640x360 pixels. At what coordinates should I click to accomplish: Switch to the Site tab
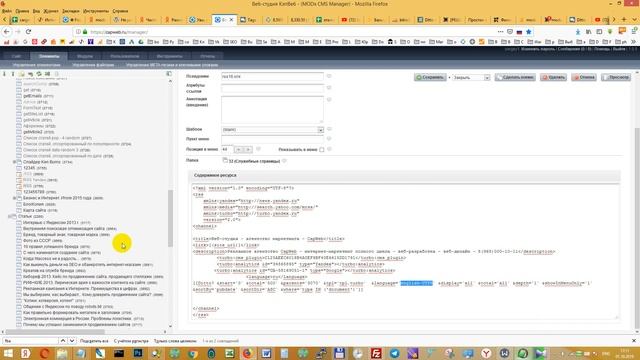16,56
